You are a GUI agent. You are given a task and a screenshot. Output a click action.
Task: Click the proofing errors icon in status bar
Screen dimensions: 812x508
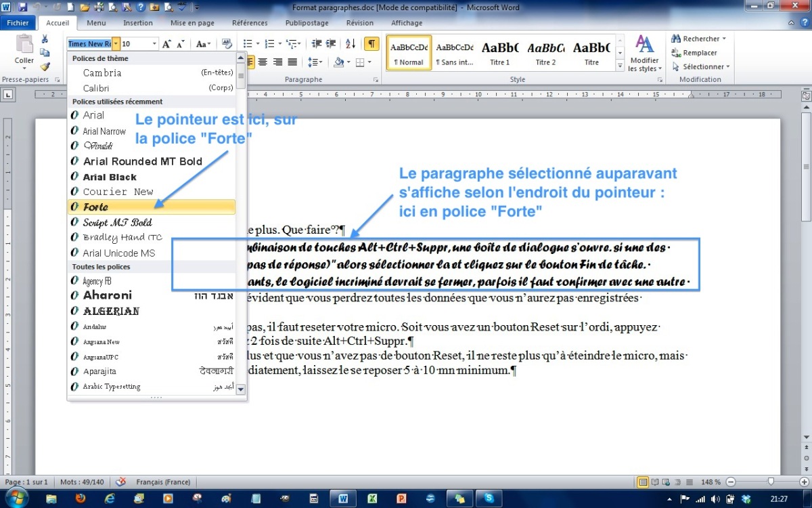coord(121,482)
